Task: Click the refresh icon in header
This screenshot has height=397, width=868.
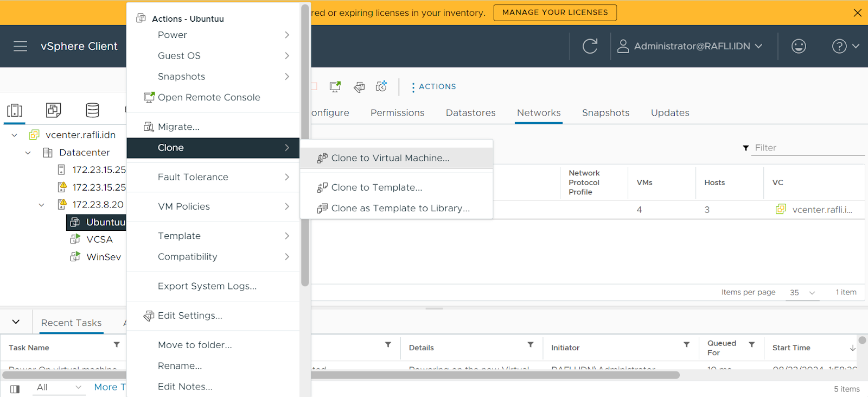Action: click(590, 46)
